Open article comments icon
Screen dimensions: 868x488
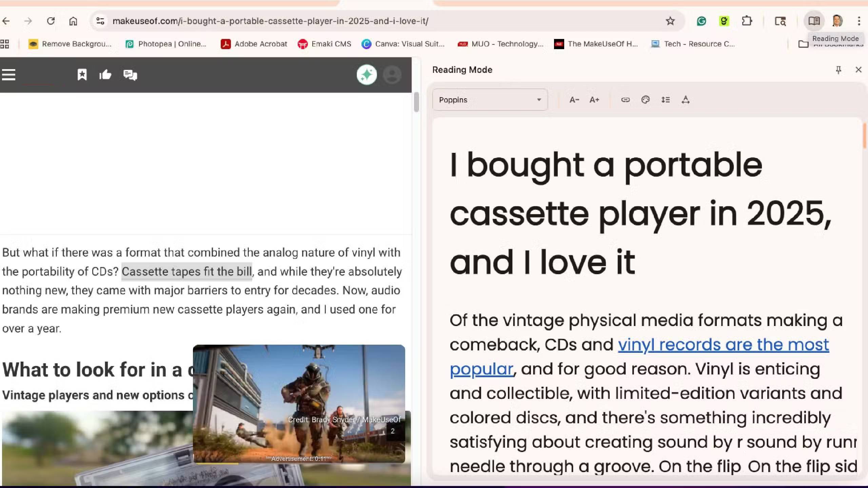point(130,75)
